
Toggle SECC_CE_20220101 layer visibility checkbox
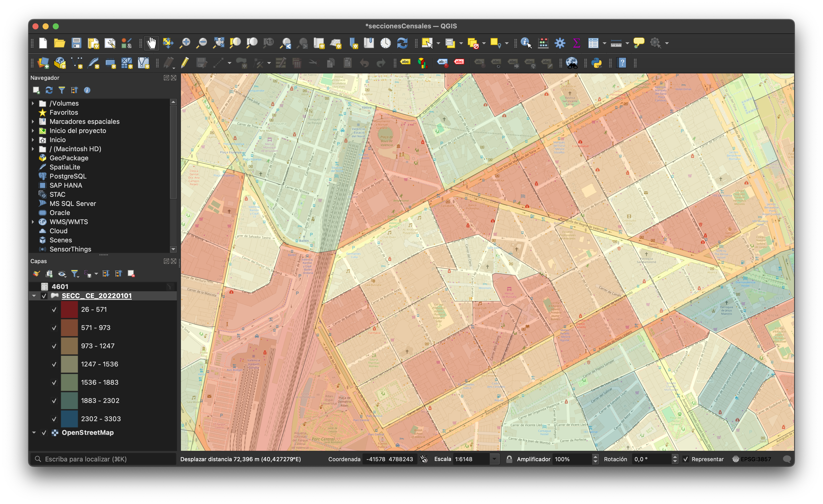pos(44,296)
